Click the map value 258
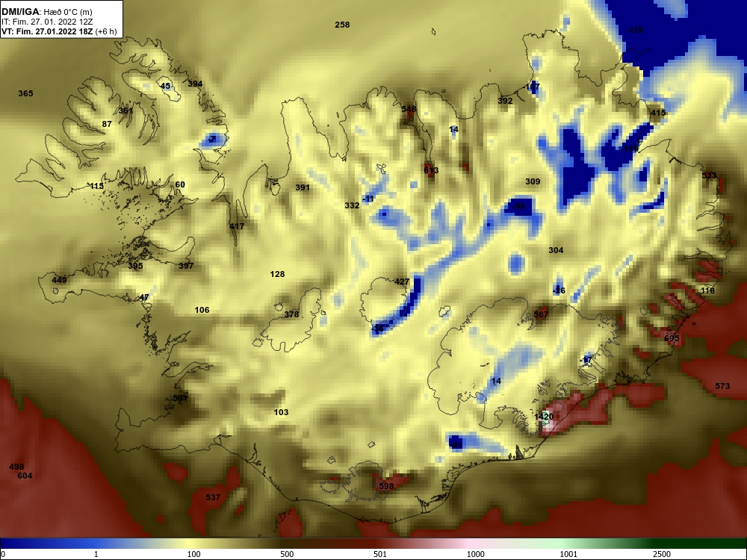 (x=342, y=25)
